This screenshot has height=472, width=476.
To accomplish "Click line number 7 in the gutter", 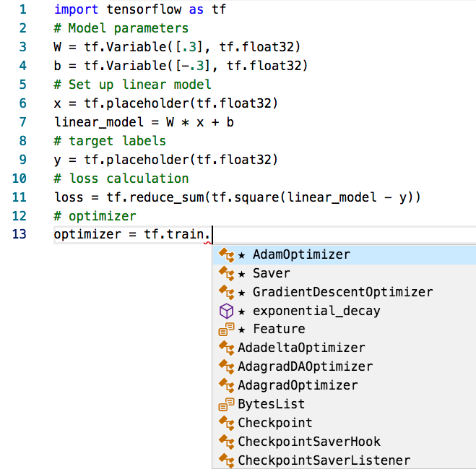I will click(23, 122).
